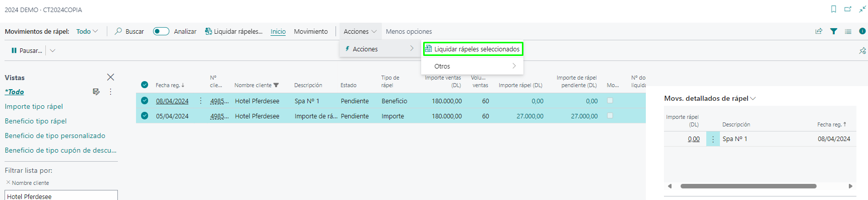Screen dimensions: 868x200
Task: Click the Tipo de rápel column header
Action: [390, 81]
